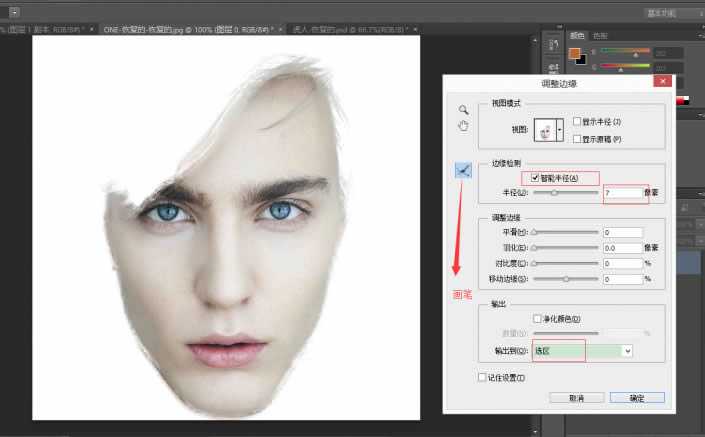Toggle the 显示原稿 (Show Original) checkbox
Viewport: 705px width, 437px height.
tap(578, 138)
